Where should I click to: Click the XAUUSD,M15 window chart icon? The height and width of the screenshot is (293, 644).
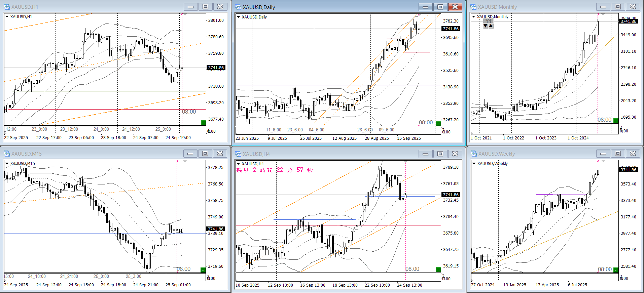tap(7, 154)
